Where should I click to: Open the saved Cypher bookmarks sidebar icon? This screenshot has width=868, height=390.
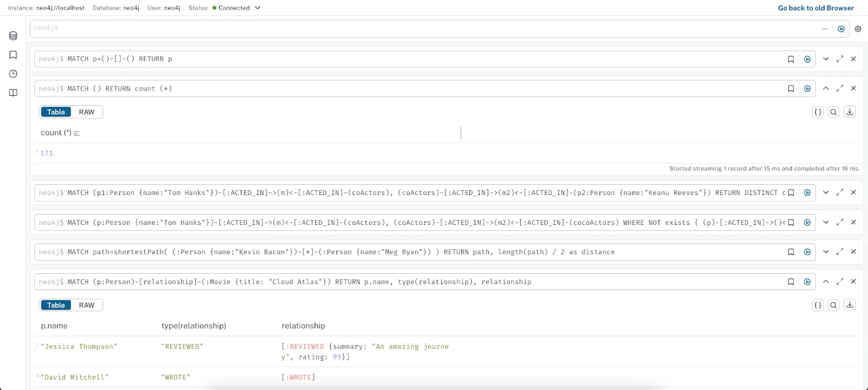pyautogui.click(x=13, y=55)
